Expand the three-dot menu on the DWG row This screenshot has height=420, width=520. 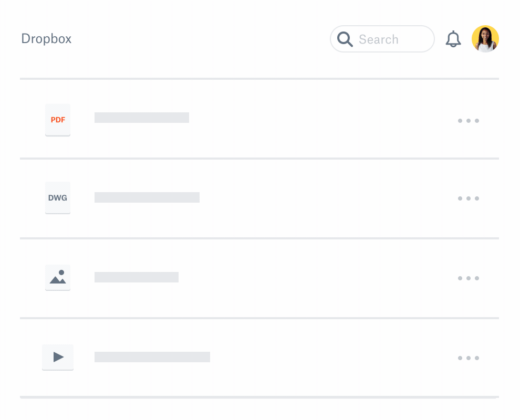(x=468, y=198)
